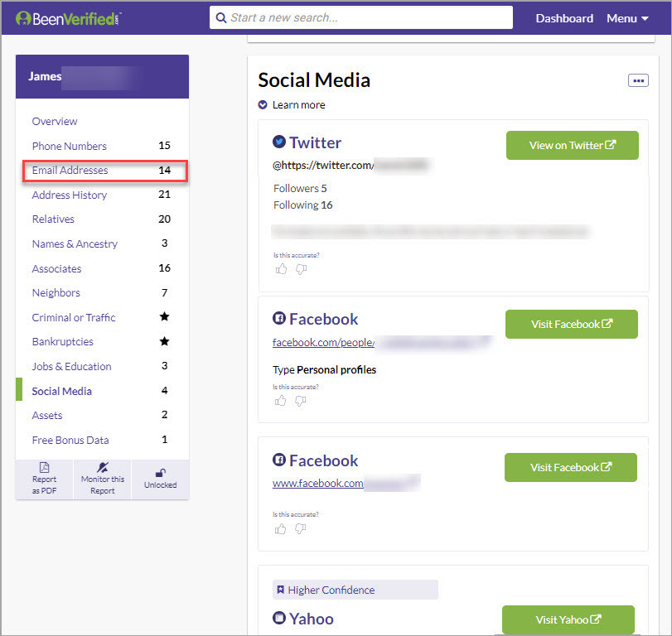672x636 pixels.
Task: Click the Yahoo icon
Action: coord(279,618)
